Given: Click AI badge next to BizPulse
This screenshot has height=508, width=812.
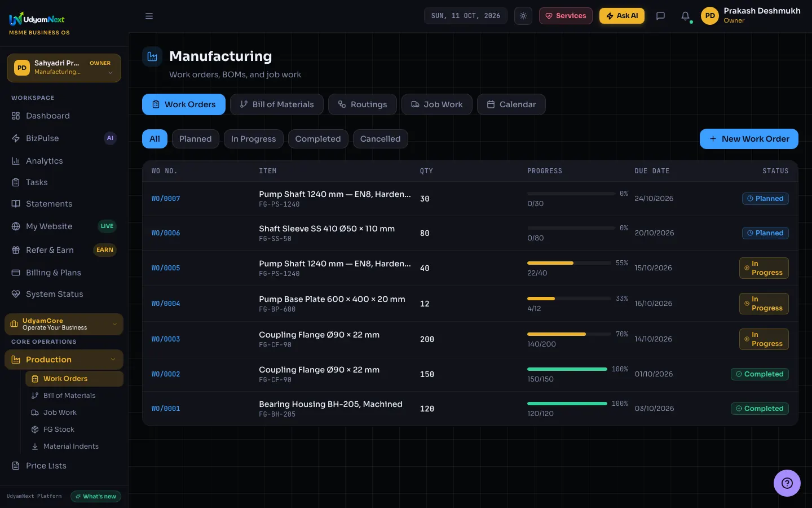Looking at the screenshot, I should 110,138.
